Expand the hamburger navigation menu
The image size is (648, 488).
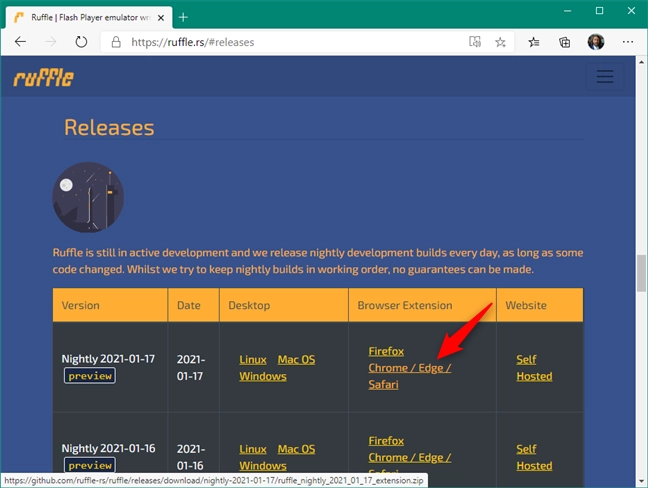(605, 76)
